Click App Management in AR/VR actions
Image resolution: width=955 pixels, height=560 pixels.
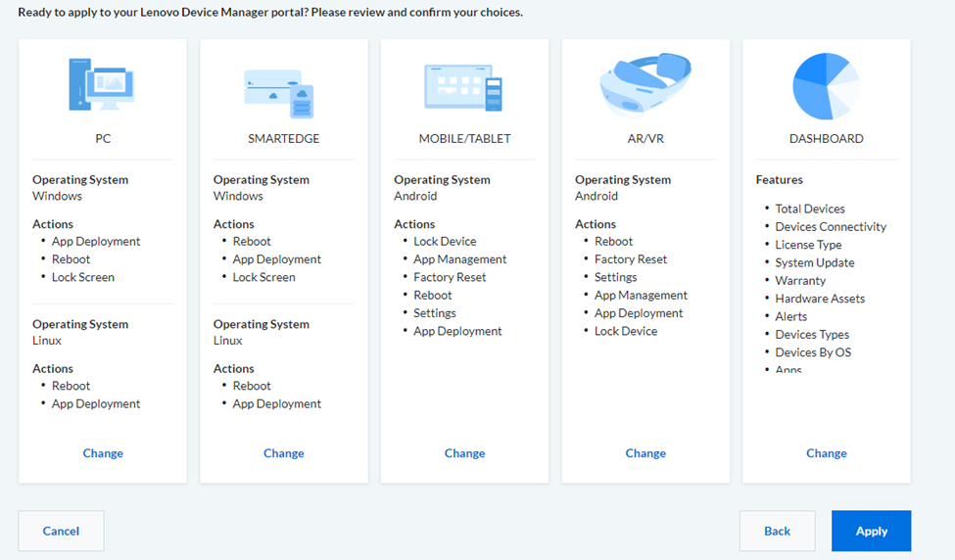(x=641, y=296)
